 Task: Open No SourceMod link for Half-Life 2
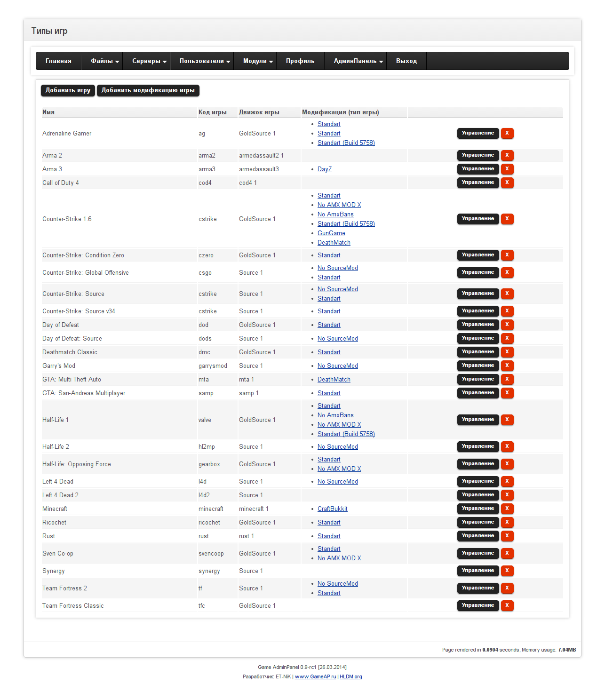[338, 447]
